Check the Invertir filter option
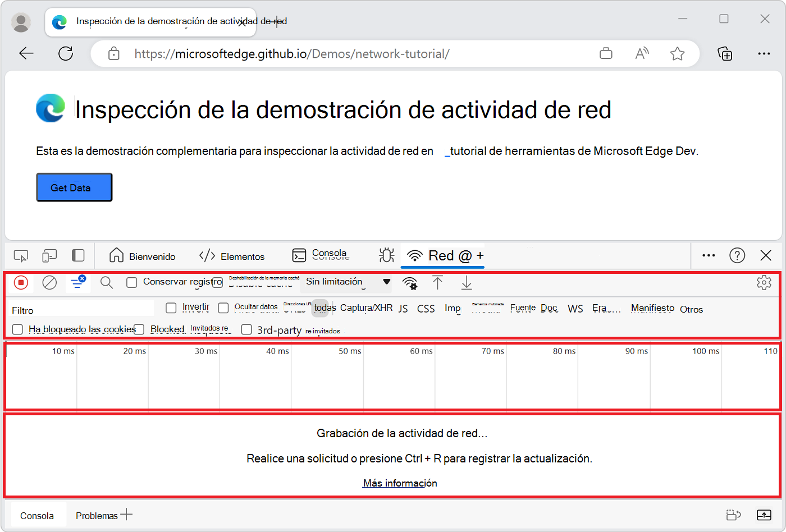Image resolution: width=786 pixels, height=532 pixels. 171,308
